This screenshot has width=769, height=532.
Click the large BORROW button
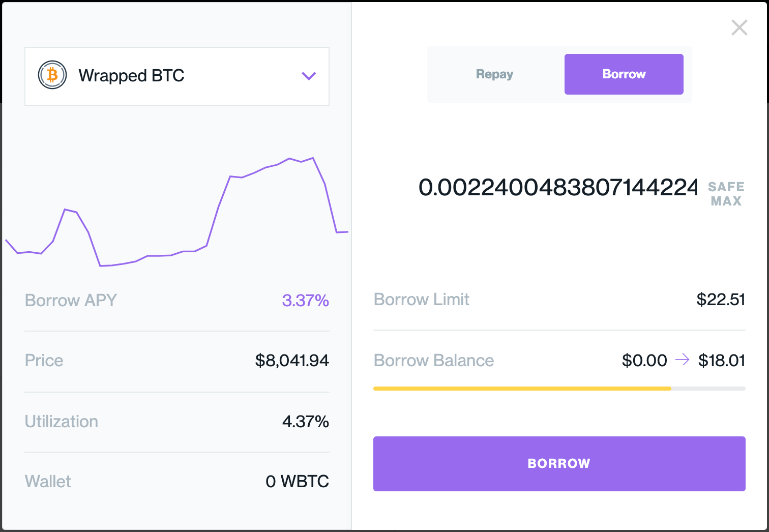coord(559,463)
